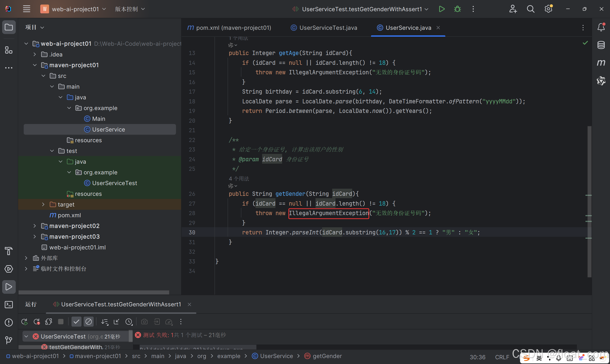Open the Structure tool window in sidebar
The width and height of the screenshot is (610, 364).
[x=9, y=50]
